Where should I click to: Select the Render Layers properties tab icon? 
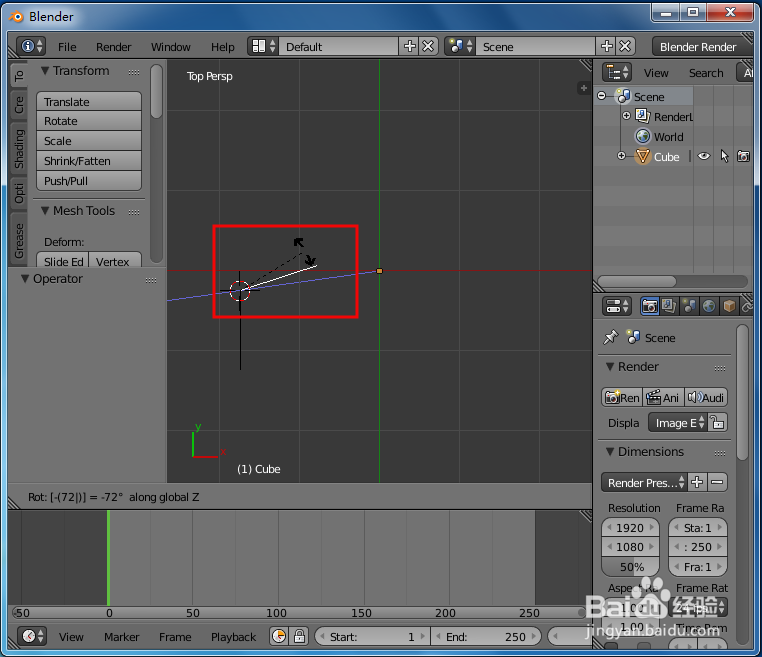pos(669,306)
